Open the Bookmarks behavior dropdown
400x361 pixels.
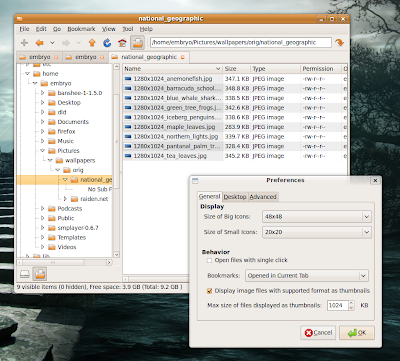(307, 276)
